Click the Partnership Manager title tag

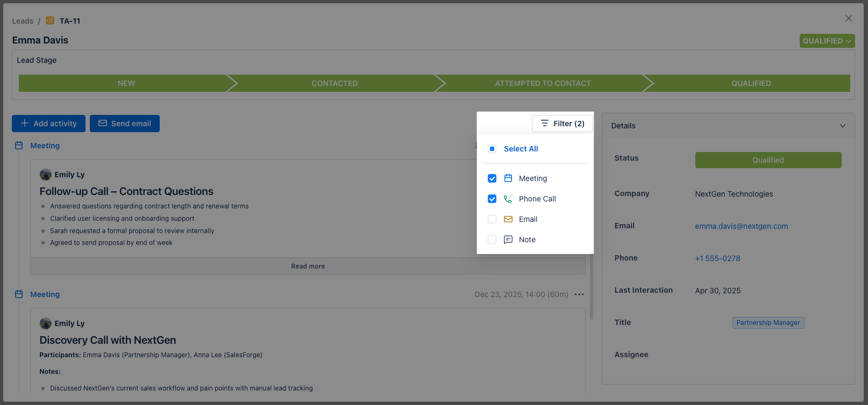pos(768,323)
